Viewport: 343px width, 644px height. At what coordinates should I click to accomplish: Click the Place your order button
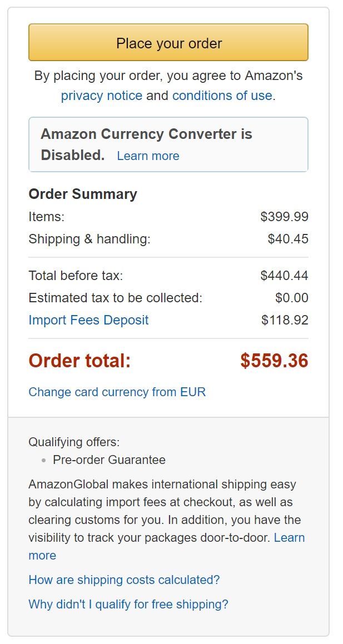[168, 43]
